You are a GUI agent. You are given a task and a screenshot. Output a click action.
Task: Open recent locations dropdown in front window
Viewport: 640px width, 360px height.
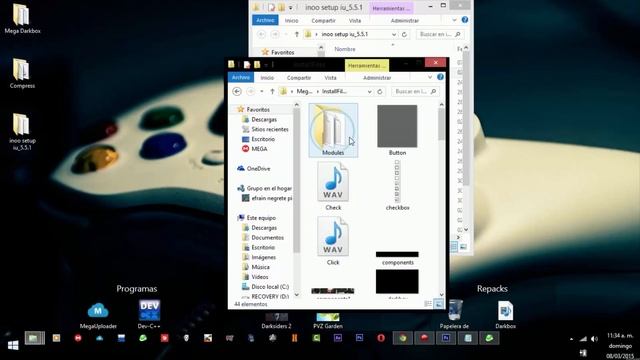[262, 91]
